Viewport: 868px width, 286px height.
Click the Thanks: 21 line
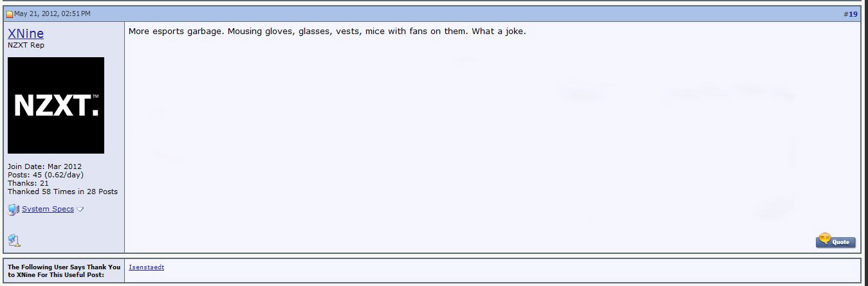tap(28, 183)
